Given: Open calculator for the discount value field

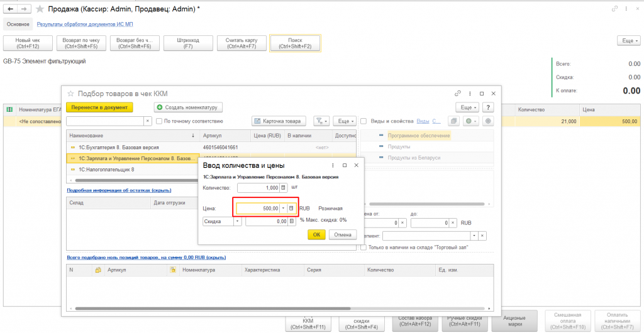Looking at the screenshot, I should (292, 221).
